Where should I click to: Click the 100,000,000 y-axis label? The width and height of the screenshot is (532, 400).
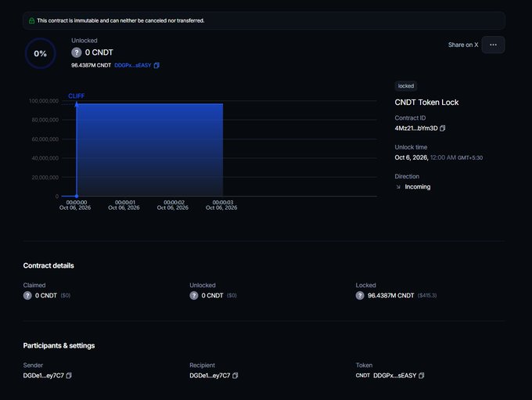(x=44, y=101)
